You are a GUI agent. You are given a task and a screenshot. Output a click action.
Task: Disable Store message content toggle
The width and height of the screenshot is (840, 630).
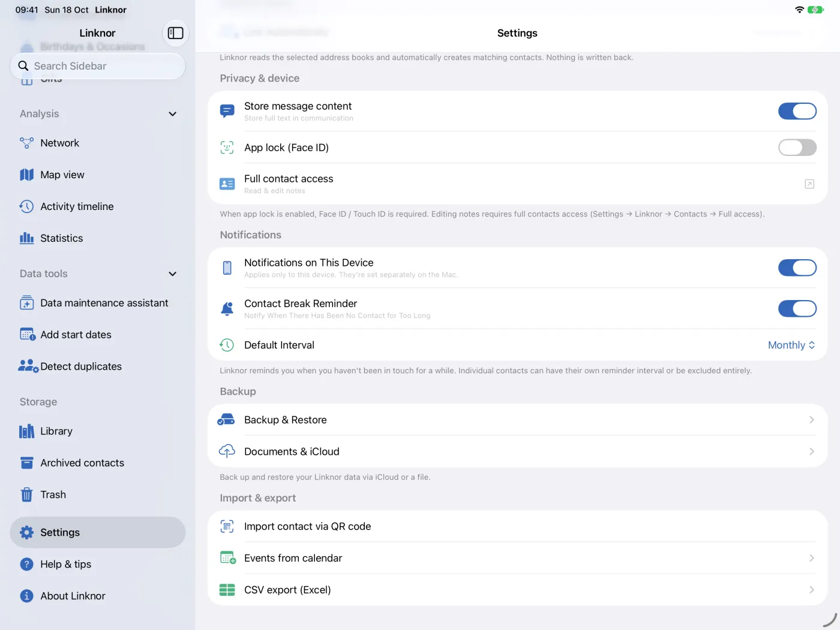(797, 111)
